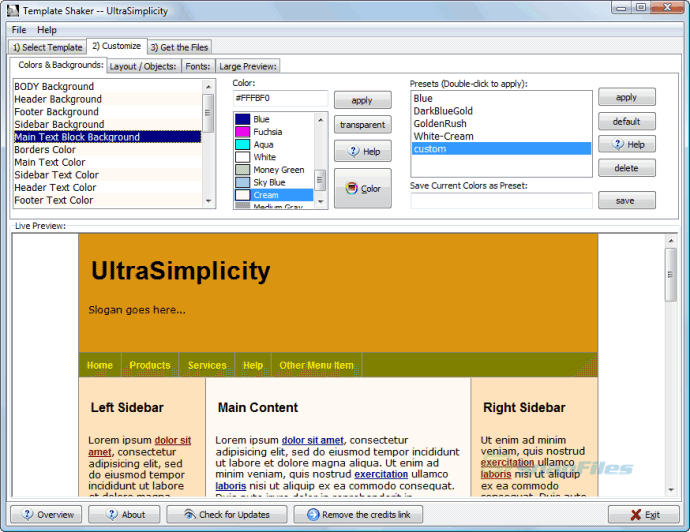Click apply button next to color field
The width and height of the screenshot is (690, 532).
[x=363, y=100]
